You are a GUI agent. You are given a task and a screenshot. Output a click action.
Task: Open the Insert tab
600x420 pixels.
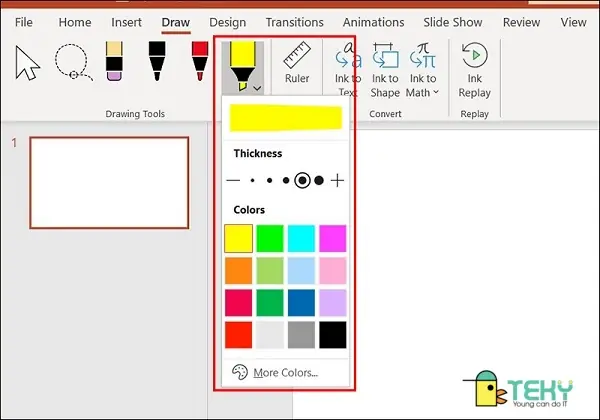tap(126, 22)
